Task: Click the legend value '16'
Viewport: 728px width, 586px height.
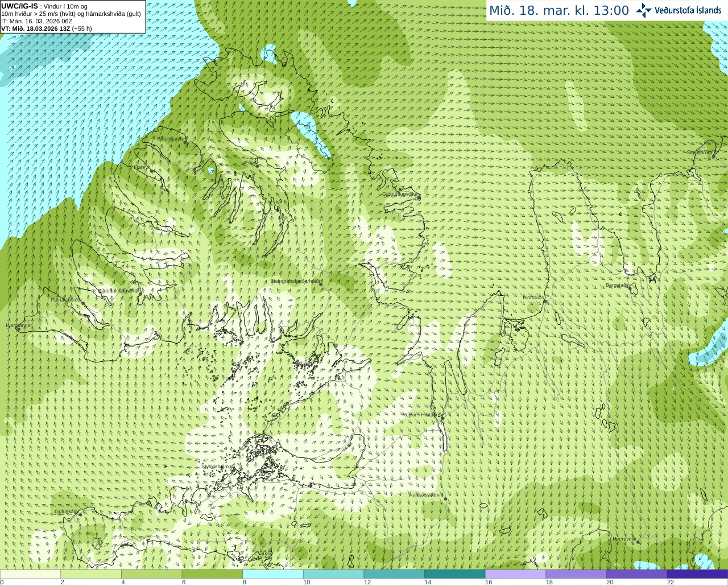Action: [488, 582]
